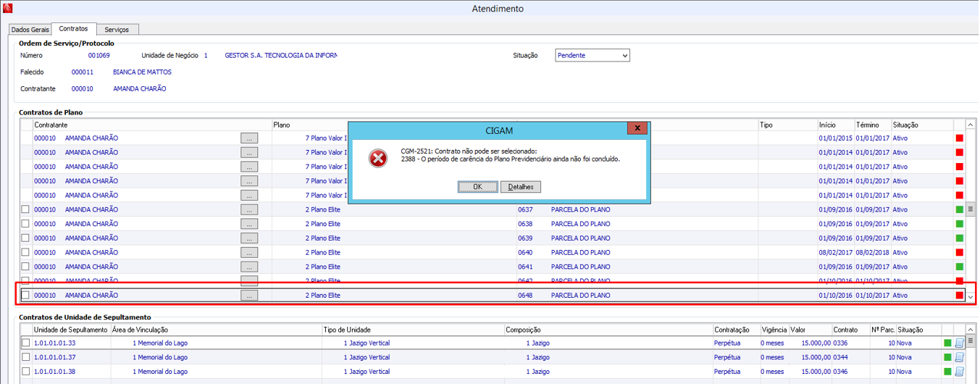This screenshot has width=980, height=384.
Task: Select checkbox for burial unit 1.01.01.01.33
Action: pyautogui.click(x=26, y=343)
